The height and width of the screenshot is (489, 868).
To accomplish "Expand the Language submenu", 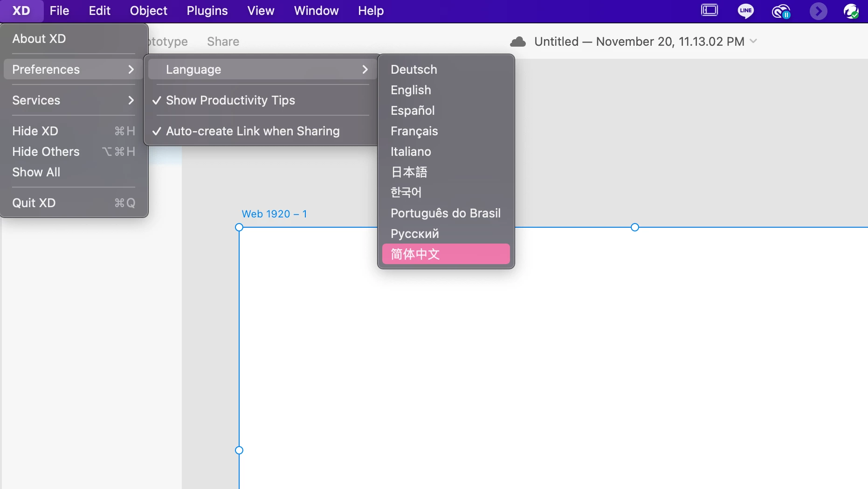I will (x=262, y=70).
